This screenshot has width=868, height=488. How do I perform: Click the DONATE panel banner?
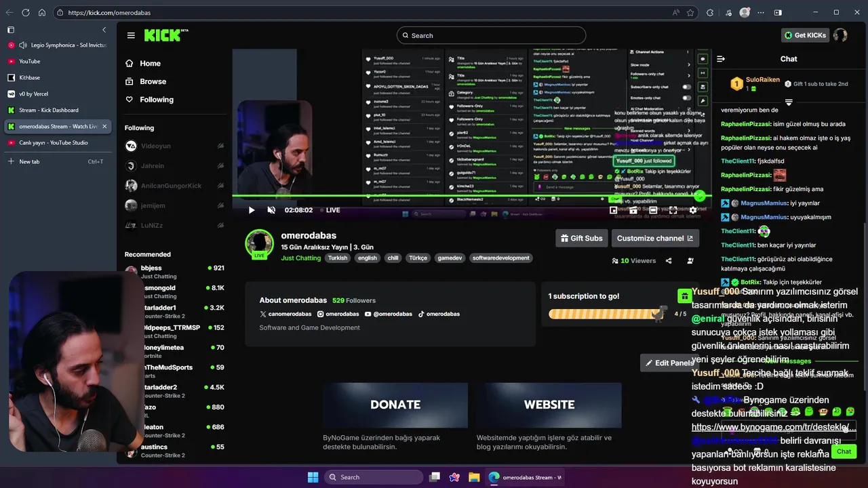coord(395,405)
